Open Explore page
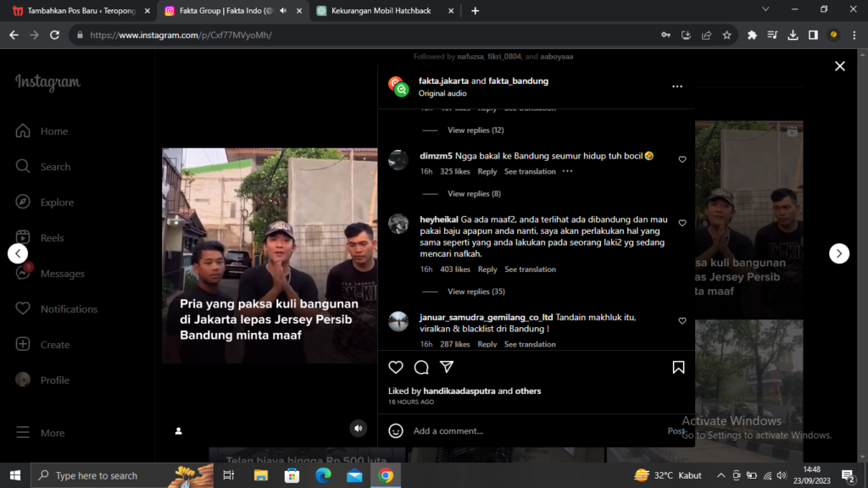Image resolution: width=868 pixels, height=488 pixels. click(45, 202)
